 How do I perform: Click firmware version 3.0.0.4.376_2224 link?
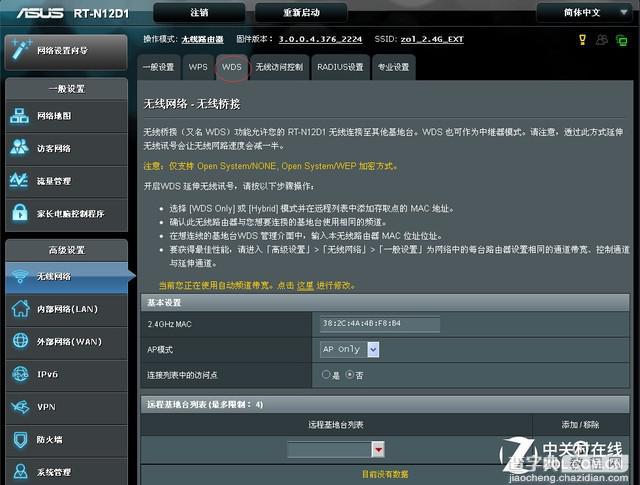click(320, 40)
